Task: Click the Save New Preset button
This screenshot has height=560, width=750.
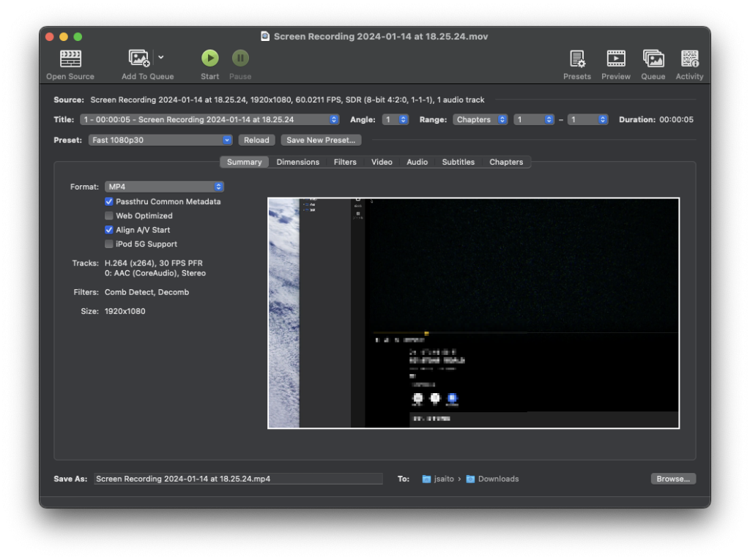Action: pyautogui.click(x=321, y=140)
